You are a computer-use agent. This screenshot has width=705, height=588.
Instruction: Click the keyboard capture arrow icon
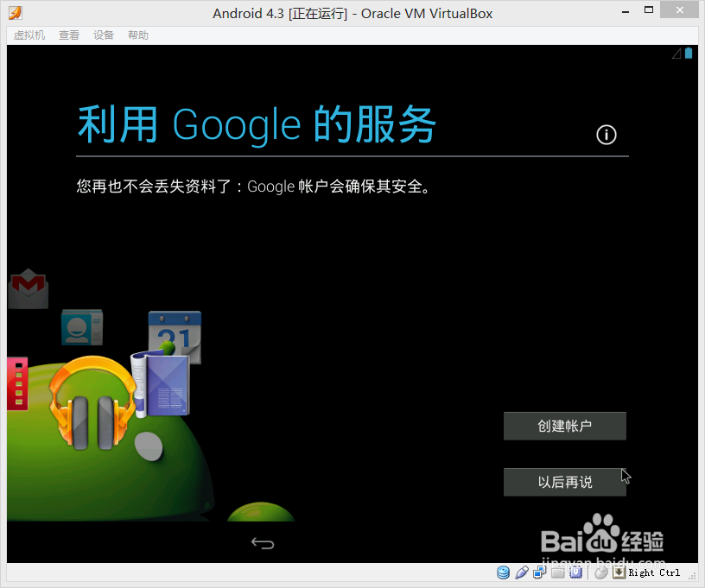pyautogui.click(x=619, y=572)
